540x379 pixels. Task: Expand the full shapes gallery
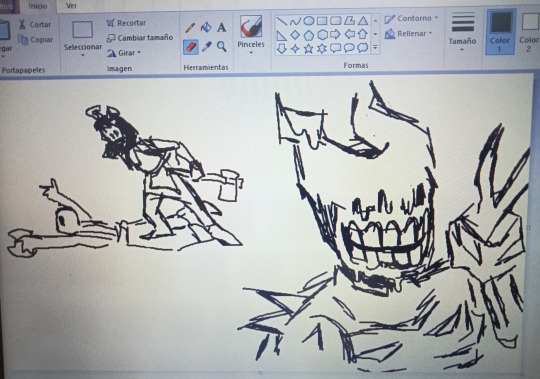[375, 48]
